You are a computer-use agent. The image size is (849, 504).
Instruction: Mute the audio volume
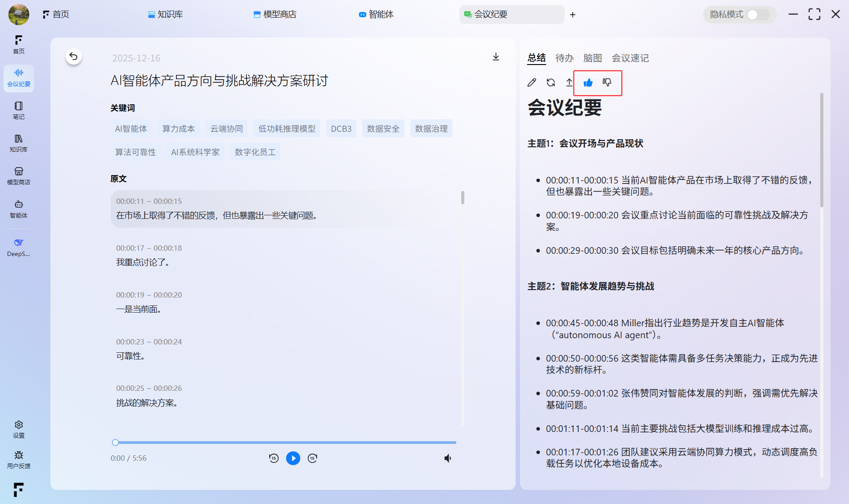coord(447,458)
